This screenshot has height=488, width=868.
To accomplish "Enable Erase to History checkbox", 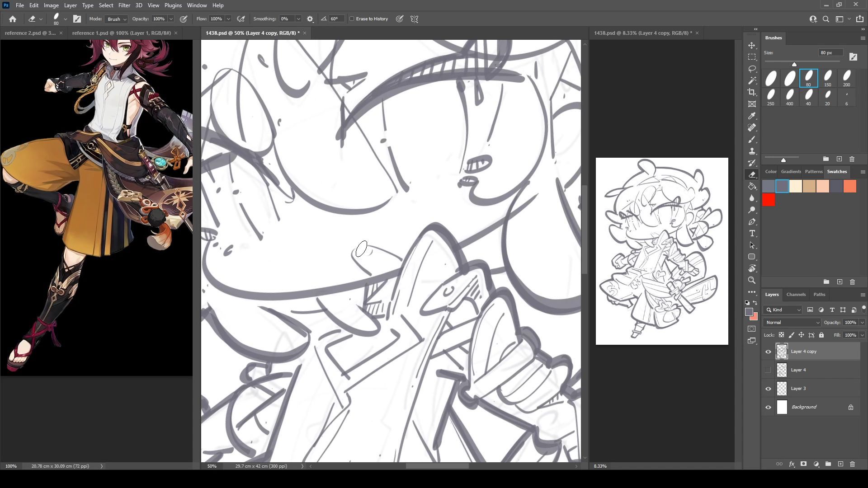I will (352, 19).
